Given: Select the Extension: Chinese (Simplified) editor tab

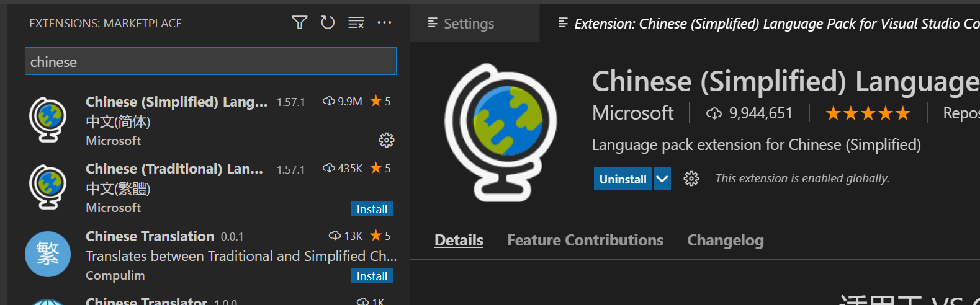Looking at the screenshot, I should coord(760,24).
